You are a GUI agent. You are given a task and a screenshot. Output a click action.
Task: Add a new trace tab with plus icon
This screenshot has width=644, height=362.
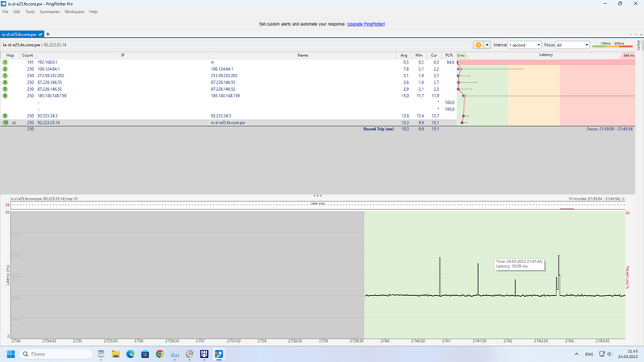coord(48,34)
